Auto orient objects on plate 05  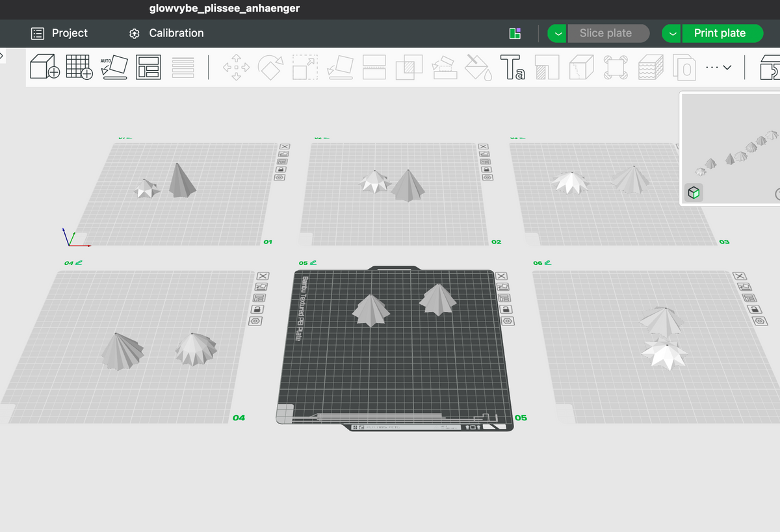pyautogui.click(x=504, y=286)
